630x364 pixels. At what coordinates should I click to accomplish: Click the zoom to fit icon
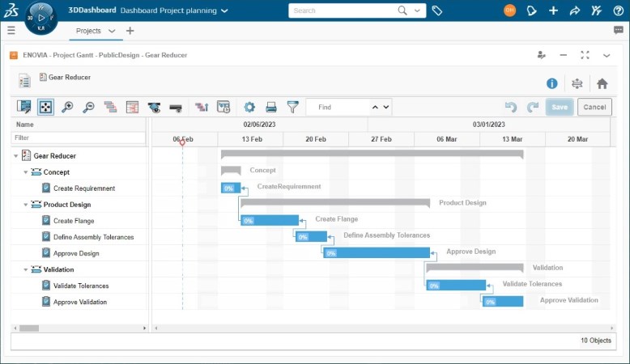point(46,107)
